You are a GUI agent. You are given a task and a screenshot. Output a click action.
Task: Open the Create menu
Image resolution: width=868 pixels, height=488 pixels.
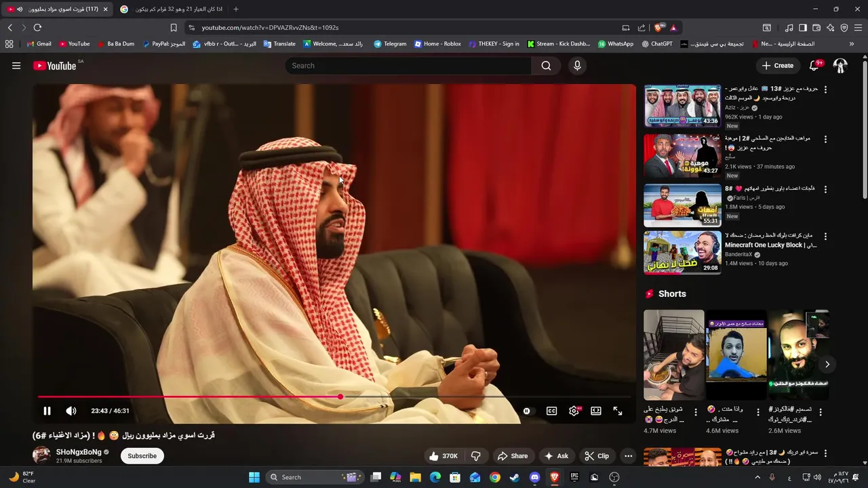[x=777, y=66]
